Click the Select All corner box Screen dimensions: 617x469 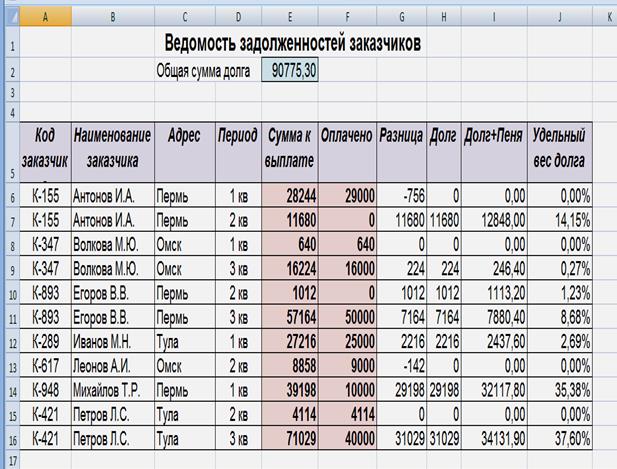coord(12,17)
